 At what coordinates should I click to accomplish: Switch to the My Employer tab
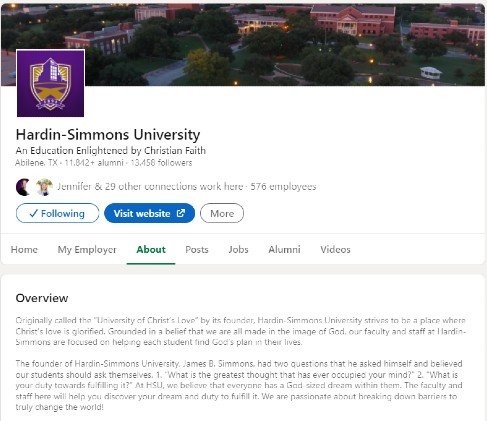pyautogui.click(x=87, y=250)
